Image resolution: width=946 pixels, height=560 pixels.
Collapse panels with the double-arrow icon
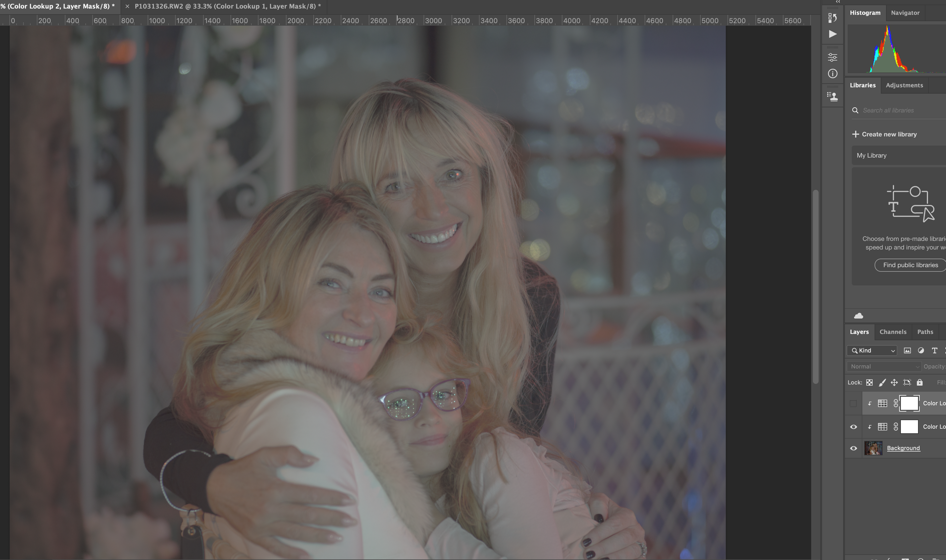pos(838,2)
